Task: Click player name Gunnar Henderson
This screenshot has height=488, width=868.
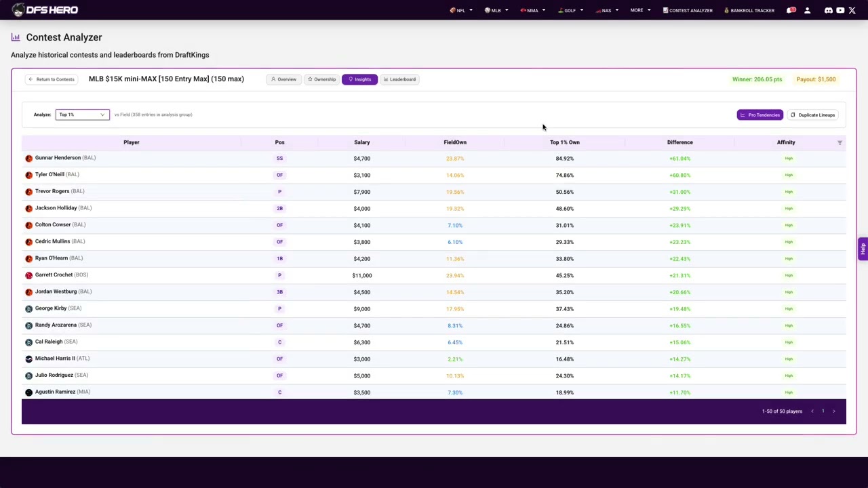Action: tap(58, 158)
